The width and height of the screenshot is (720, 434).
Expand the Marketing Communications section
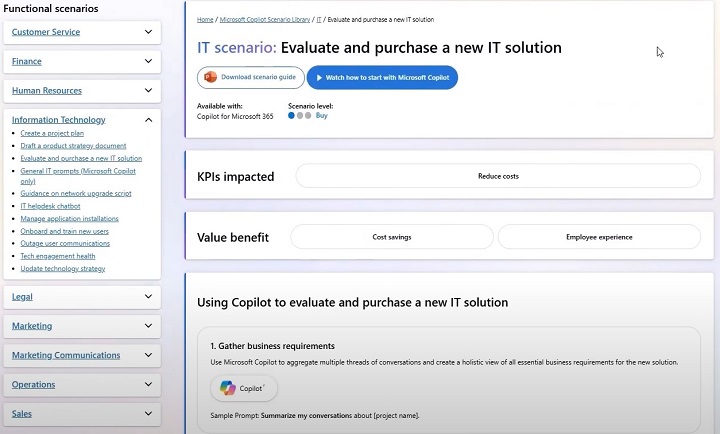click(x=148, y=355)
